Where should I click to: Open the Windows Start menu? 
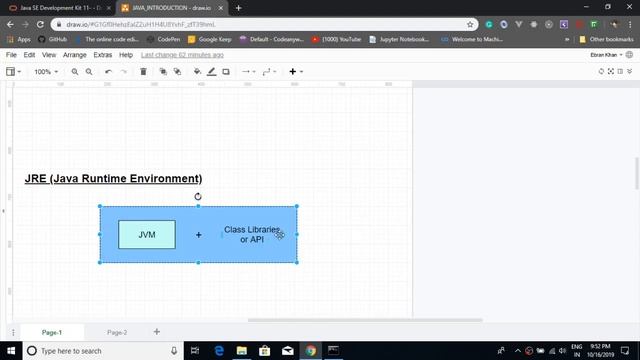11,351
